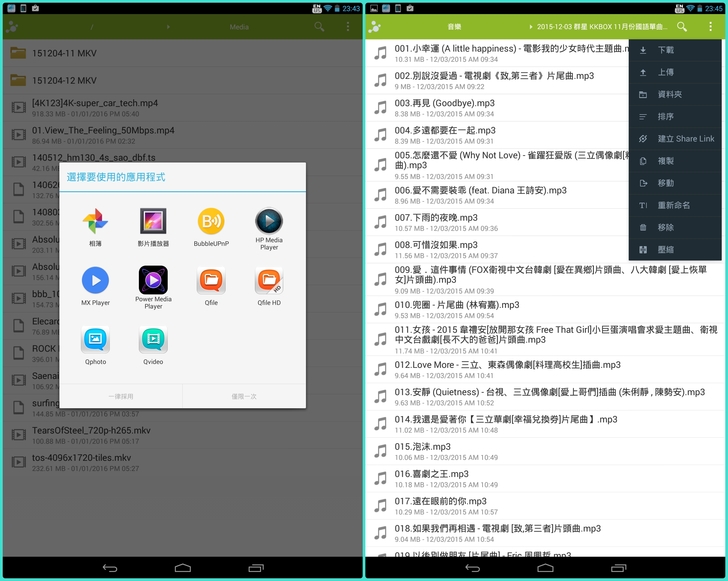
Task: Play 010.兜圈 - 片尾曲 (林宥嘉).mp3
Action: (545, 310)
